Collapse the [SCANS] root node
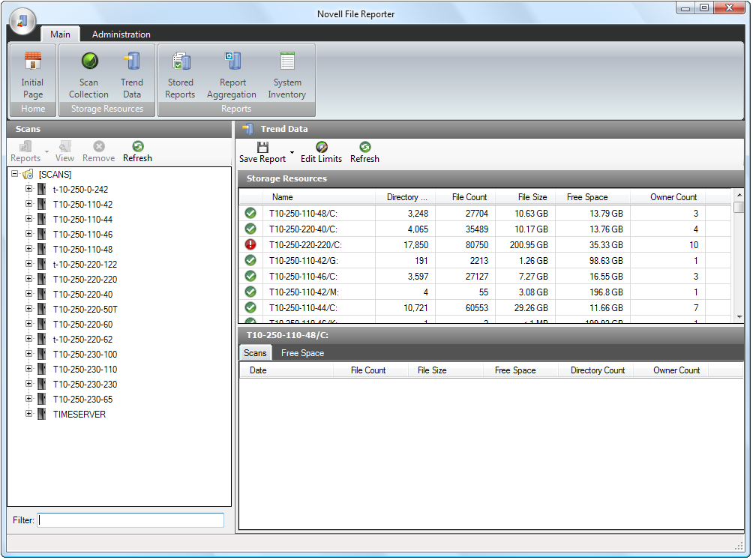The image size is (753, 560). (x=15, y=174)
